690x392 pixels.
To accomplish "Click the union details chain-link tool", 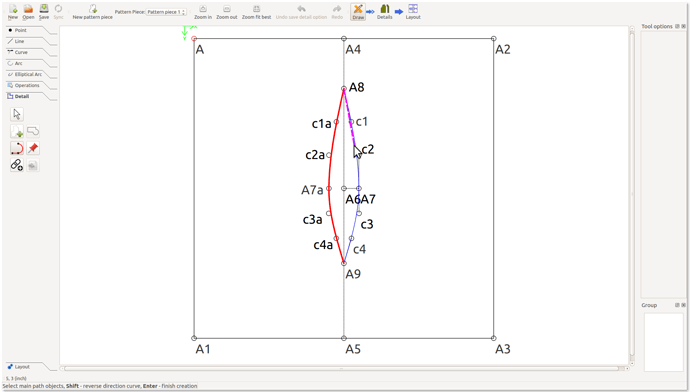I will coord(17,165).
